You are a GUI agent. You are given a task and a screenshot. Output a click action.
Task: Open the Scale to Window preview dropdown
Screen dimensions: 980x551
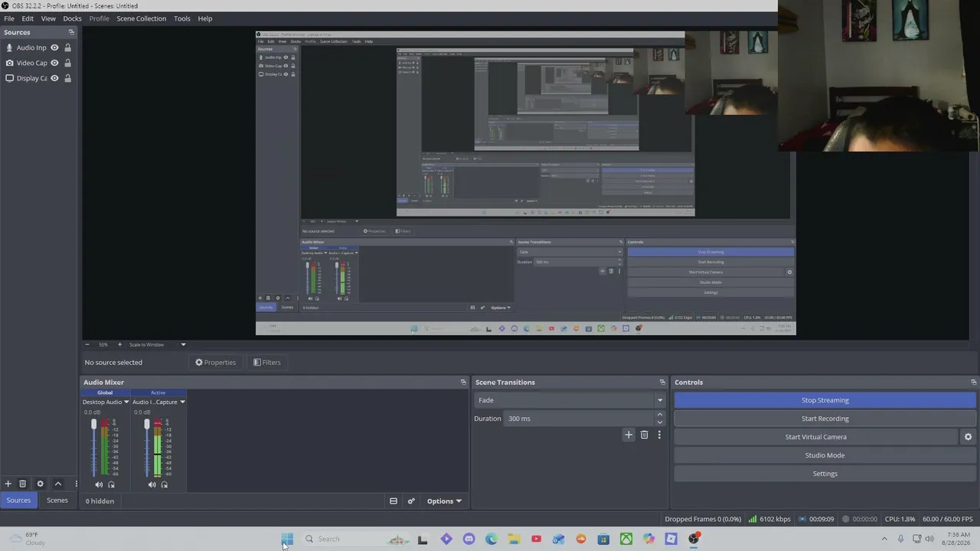[x=157, y=344]
